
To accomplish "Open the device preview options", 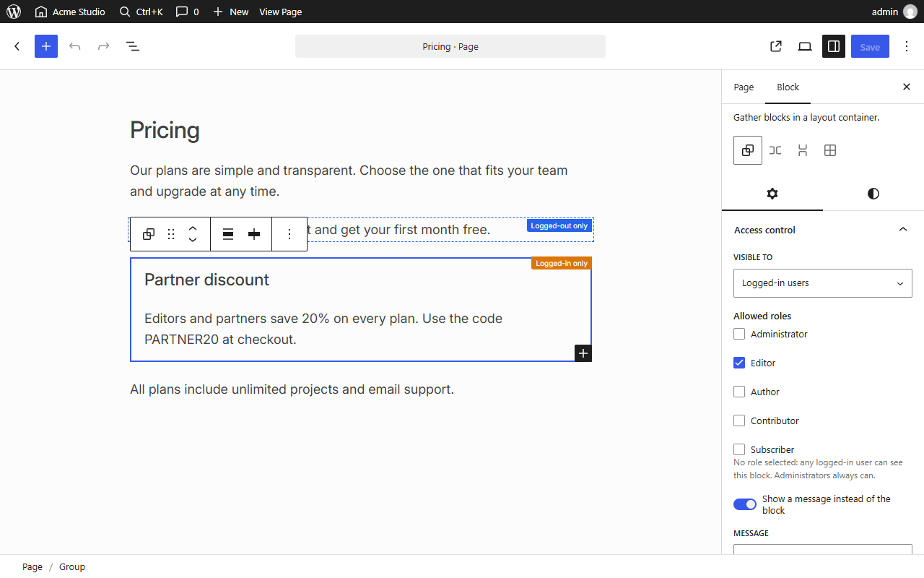I will click(805, 46).
